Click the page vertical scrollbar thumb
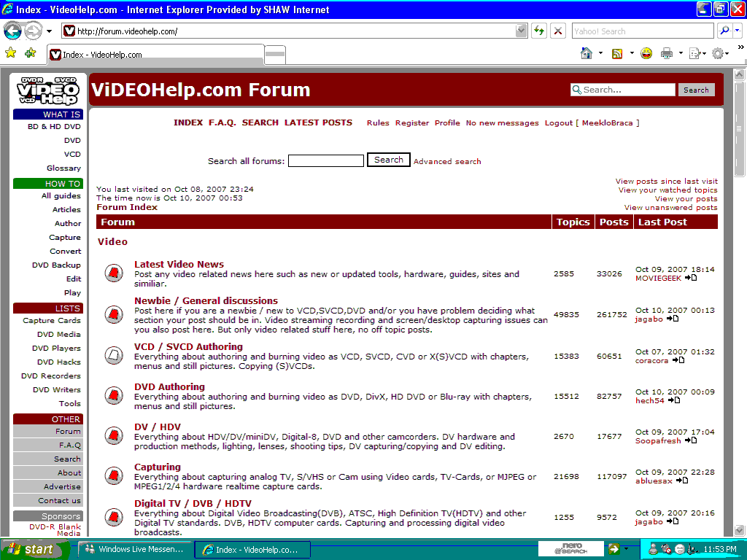This screenshot has height=560, width=747. pyautogui.click(x=739, y=128)
